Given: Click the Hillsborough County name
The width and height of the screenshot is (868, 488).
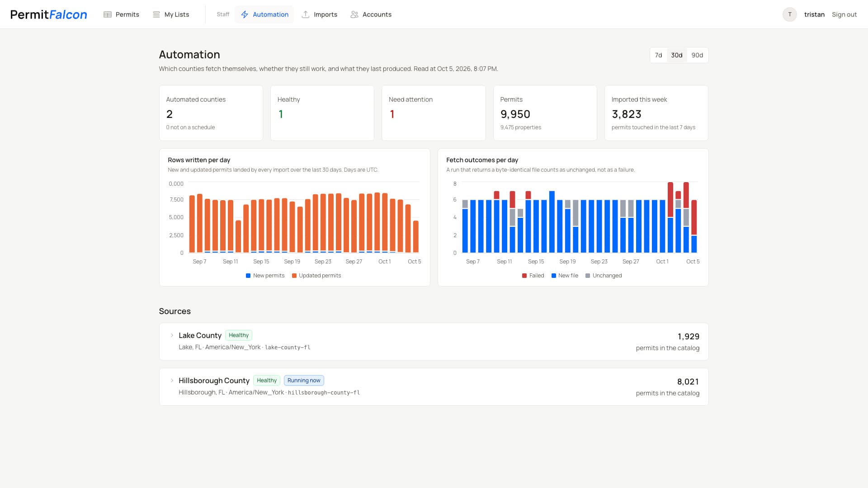Looking at the screenshot, I should [x=214, y=380].
